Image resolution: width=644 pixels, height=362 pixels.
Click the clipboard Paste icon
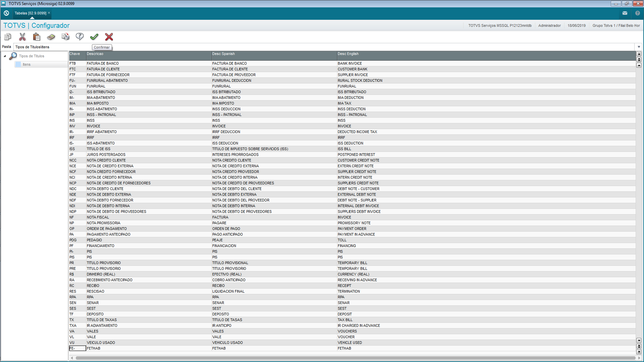point(37,37)
